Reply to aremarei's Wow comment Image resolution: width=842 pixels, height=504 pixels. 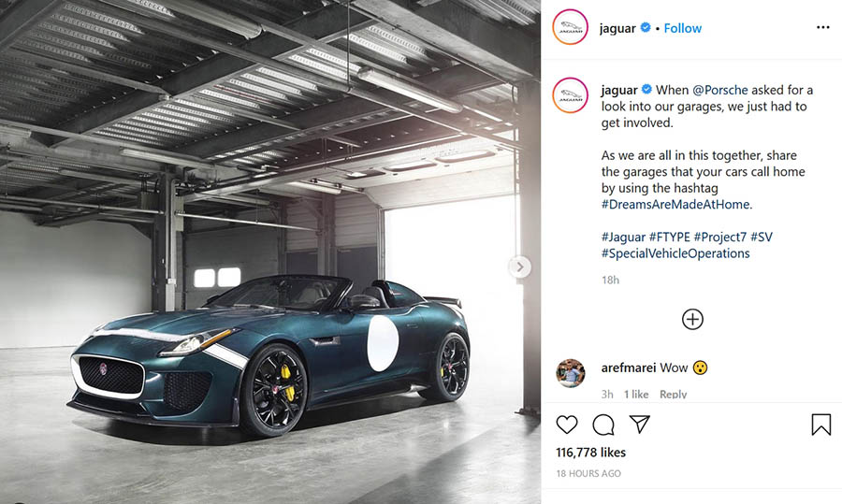[x=674, y=394]
